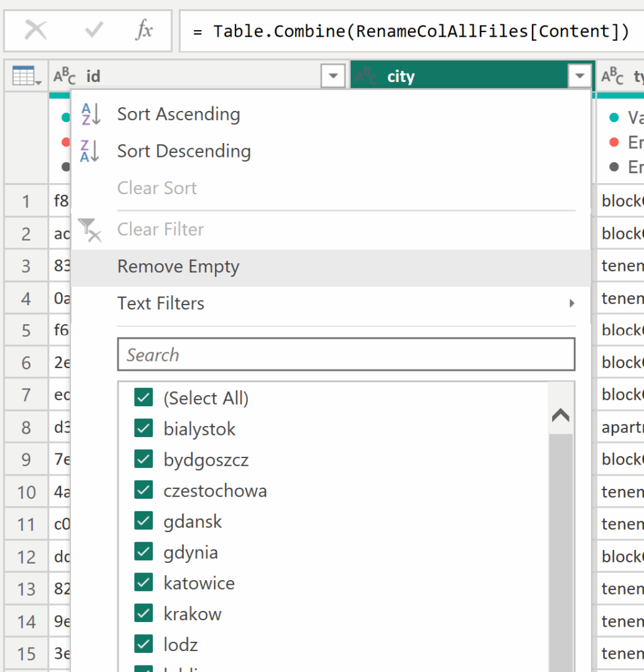Screen dimensions: 644x672
Task: Uncheck the bialystok checkbox
Action: pyautogui.click(x=144, y=429)
